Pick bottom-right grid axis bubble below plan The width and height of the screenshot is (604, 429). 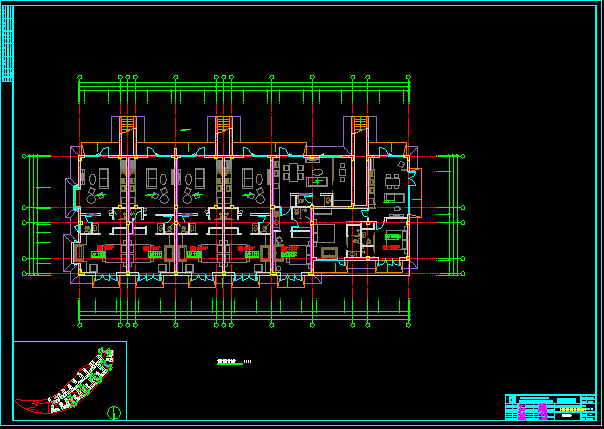pyautogui.click(x=410, y=324)
